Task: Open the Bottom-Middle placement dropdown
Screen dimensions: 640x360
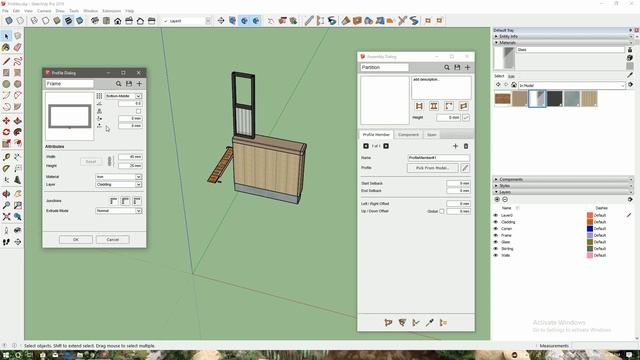Action: 124,96
